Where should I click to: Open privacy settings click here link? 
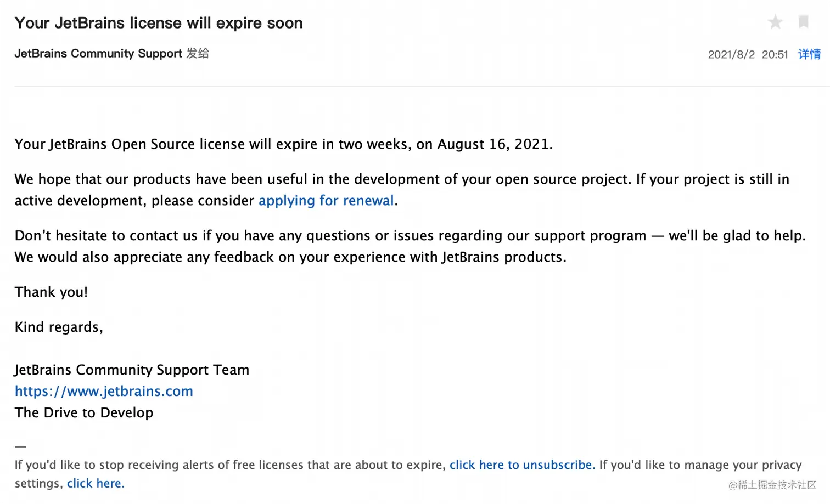point(96,484)
